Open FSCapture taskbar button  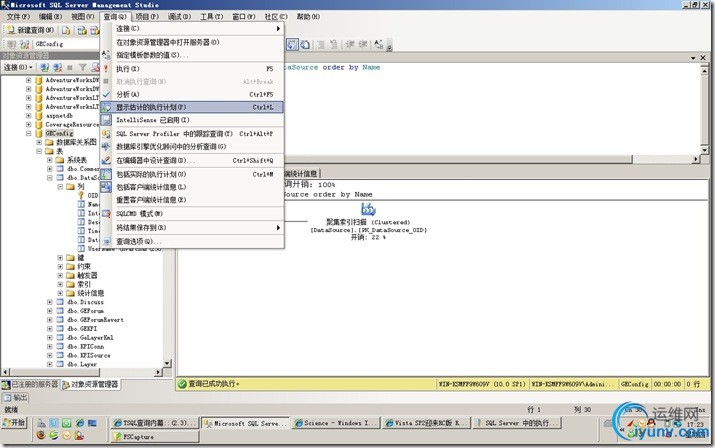pyautogui.click(x=155, y=437)
